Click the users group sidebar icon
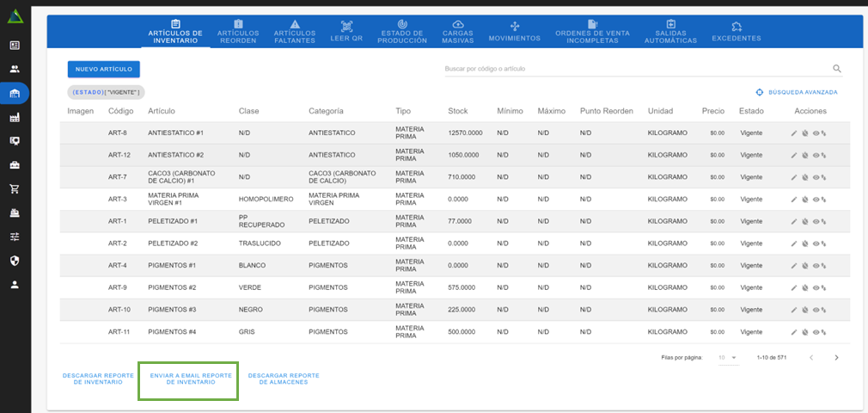 coord(15,69)
